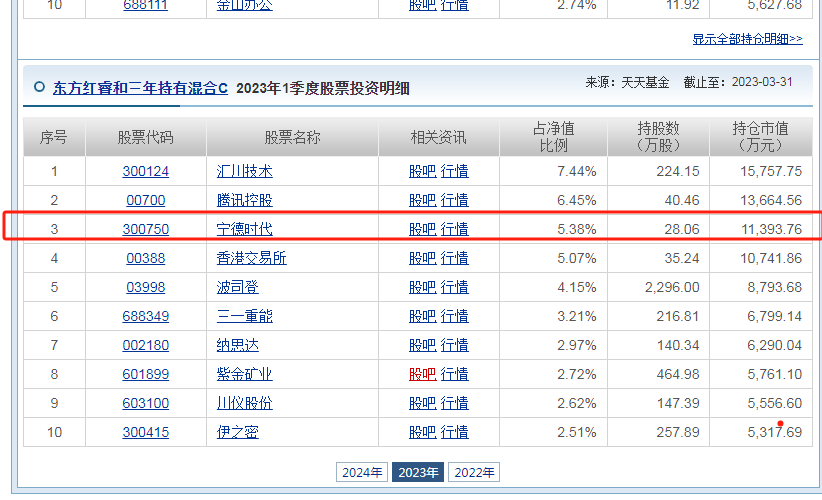The height and width of the screenshot is (500, 822).
Task: Click the 占净值比例 column header
Action: (554, 137)
